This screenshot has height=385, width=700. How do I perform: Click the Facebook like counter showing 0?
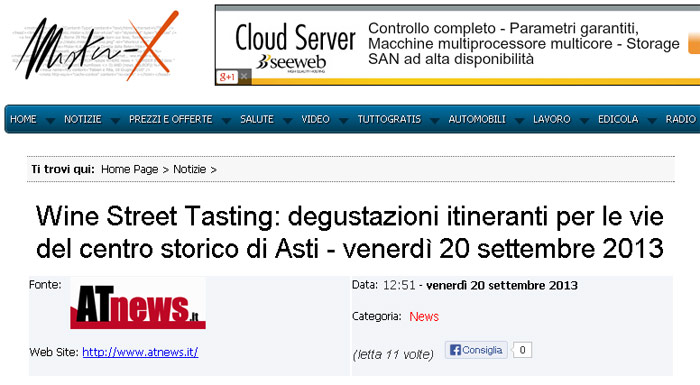[522, 350]
